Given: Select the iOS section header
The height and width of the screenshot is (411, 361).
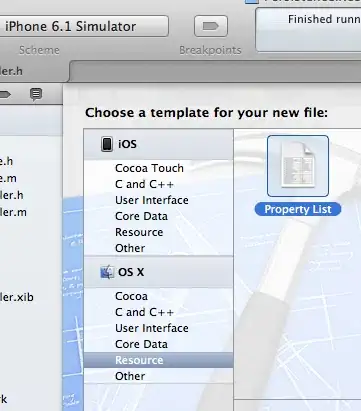Looking at the screenshot, I should pos(158,144).
